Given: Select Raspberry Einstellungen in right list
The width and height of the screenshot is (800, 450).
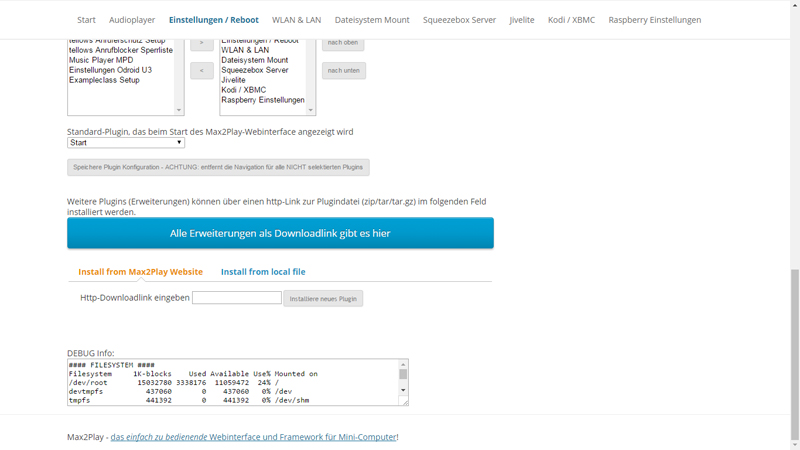Looking at the screenshot, I should pos(263,100).
